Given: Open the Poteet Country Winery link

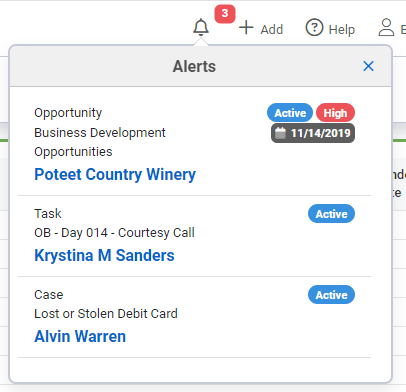Looking at the screenshot, I should pyautogui.click(x=115, y=174).
